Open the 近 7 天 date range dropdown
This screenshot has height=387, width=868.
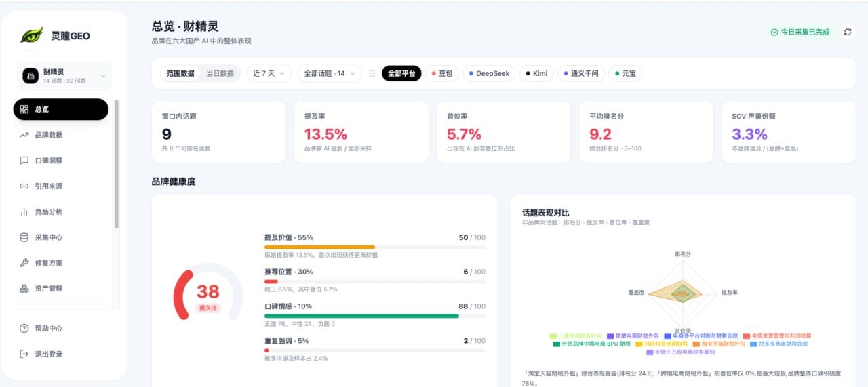[x=269, y=73]
